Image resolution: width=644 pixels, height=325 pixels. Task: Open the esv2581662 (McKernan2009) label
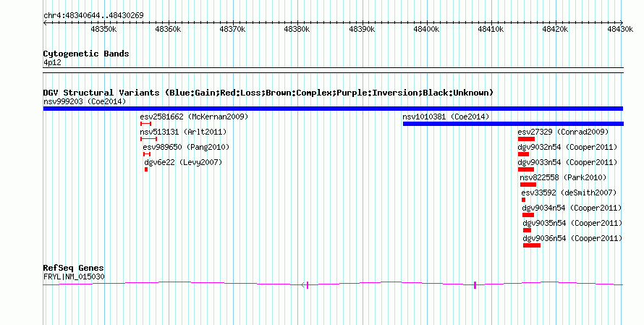tap(194, 117)
